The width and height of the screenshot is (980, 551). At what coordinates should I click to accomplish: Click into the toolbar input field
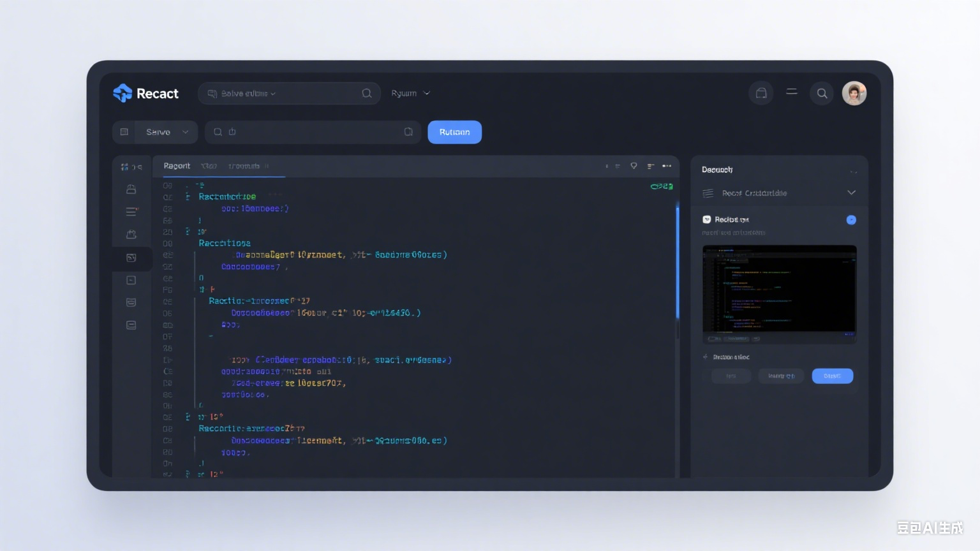[x=313, y=132]
